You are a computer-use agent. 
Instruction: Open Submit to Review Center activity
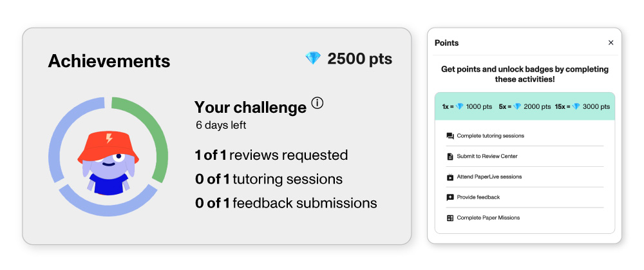[487, 157]
